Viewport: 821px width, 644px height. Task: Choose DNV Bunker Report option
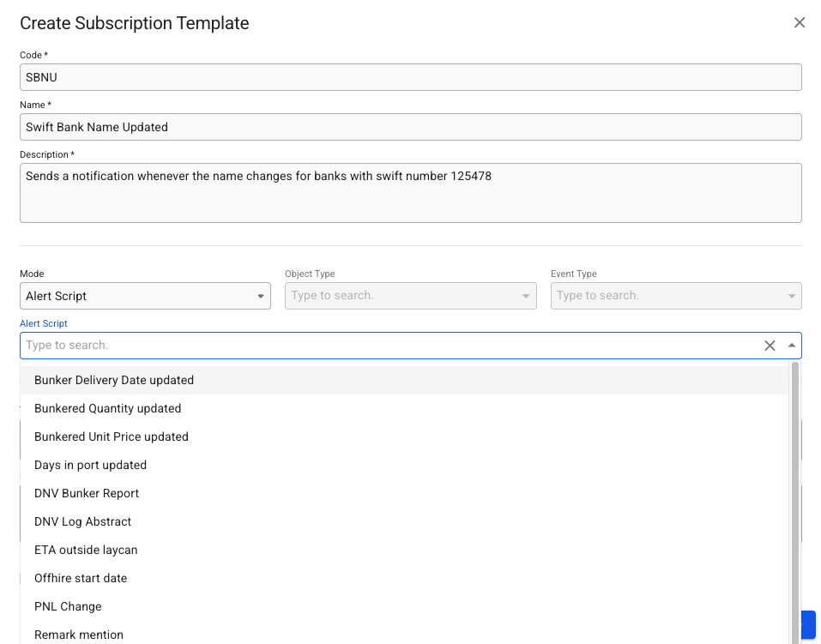point(87,493)
